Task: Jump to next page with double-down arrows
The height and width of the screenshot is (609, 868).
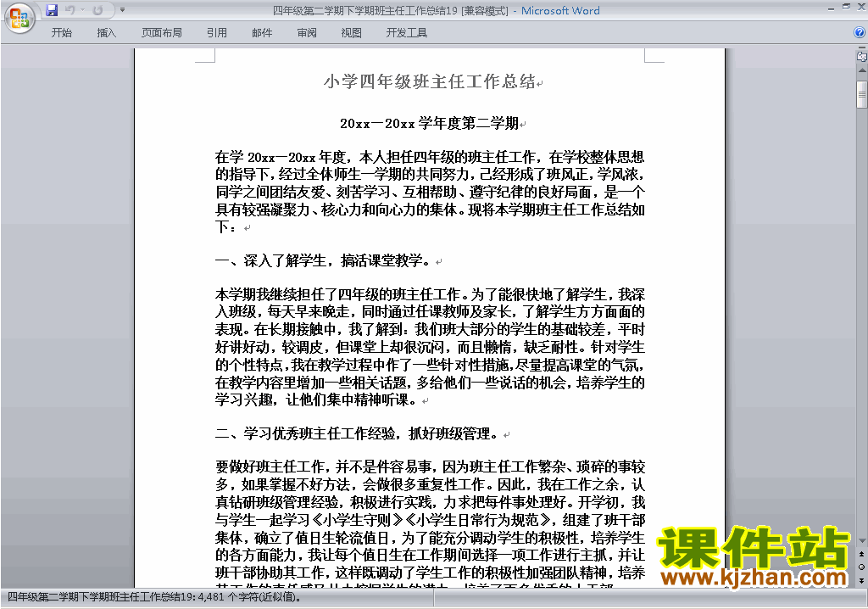Action: coord(861,580)
